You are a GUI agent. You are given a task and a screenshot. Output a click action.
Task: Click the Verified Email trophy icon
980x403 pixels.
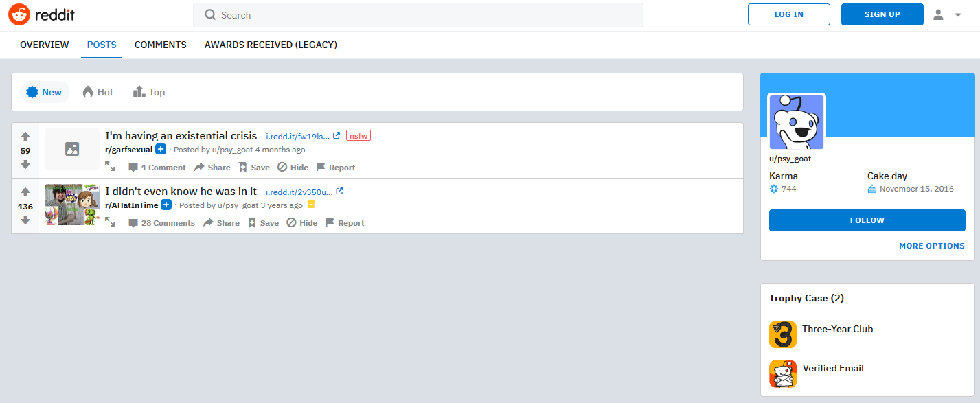(x=783, y=374)
